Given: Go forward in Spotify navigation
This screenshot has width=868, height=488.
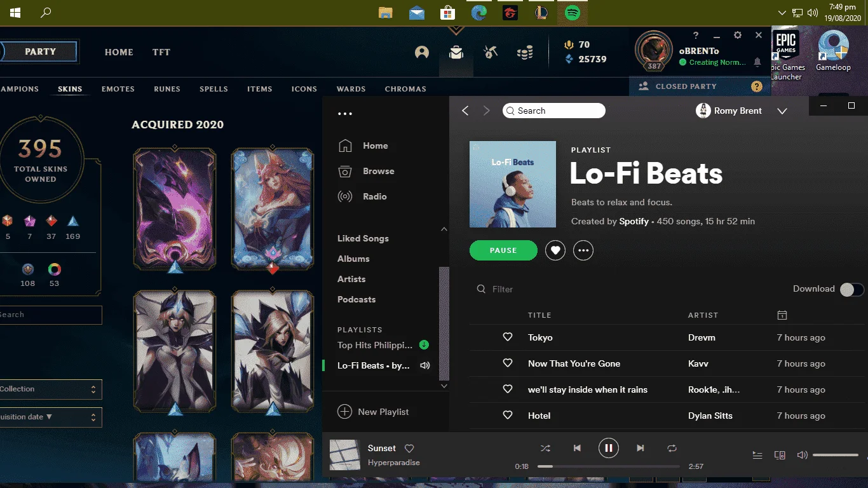Looking at the screenshot, I should [x=487, y=111].
